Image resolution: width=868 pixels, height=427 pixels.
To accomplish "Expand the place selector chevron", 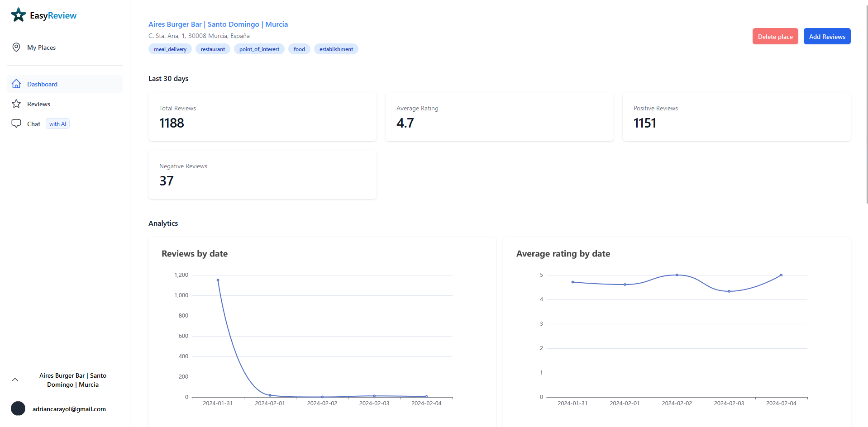I will coord(15,380).
